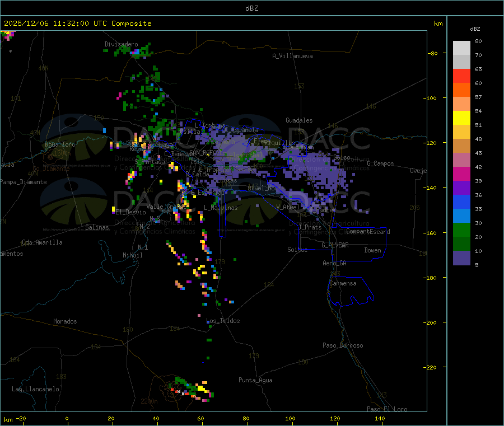
Task: Pick the magenta 39 dBZ legend block
Action: [461, 174]
